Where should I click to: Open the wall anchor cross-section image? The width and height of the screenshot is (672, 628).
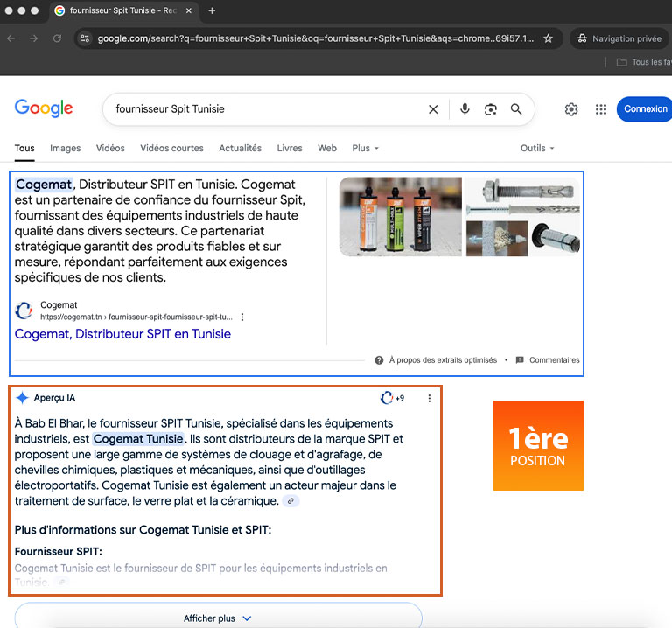[x=497, y=239]
